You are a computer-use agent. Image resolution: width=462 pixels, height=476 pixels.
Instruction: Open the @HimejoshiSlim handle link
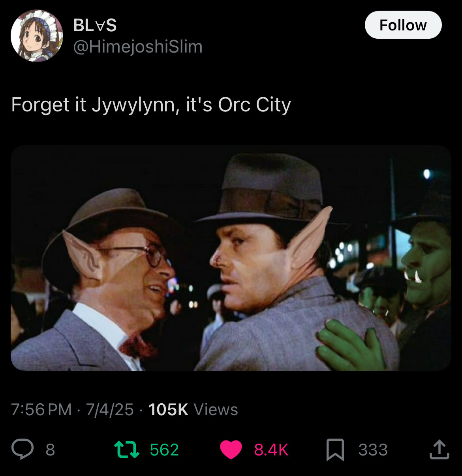tap(138, 47)
